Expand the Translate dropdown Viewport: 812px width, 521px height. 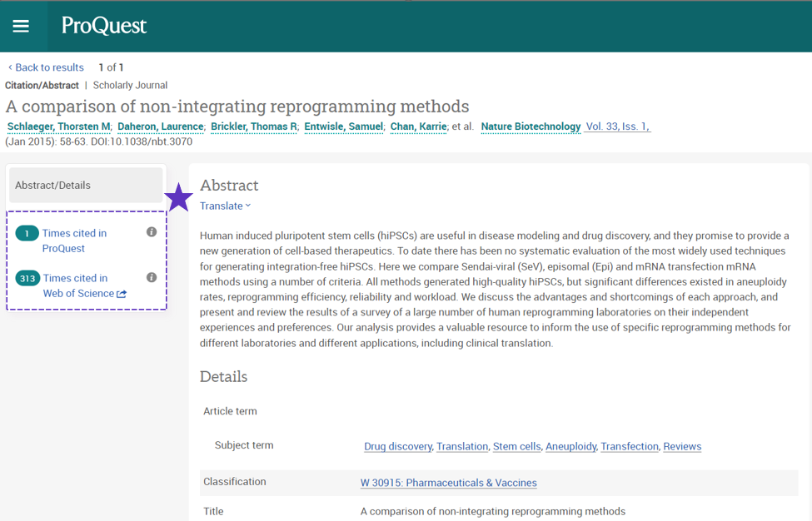(225, 206)
